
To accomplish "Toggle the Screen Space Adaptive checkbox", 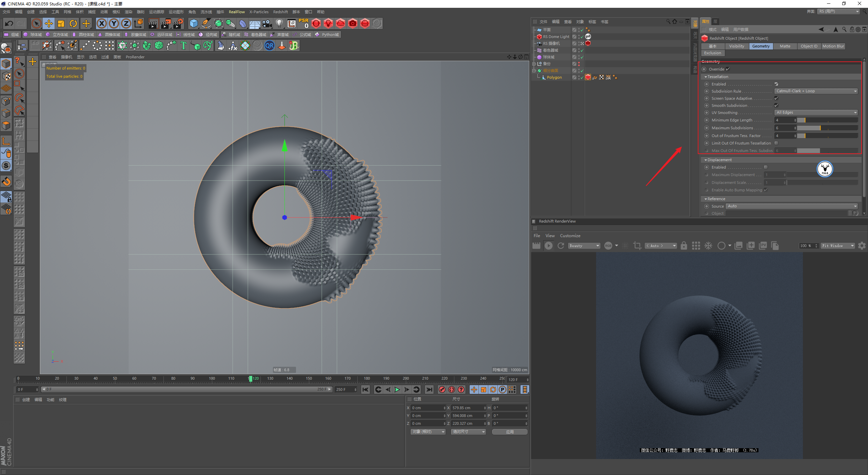I will (776, 98).
